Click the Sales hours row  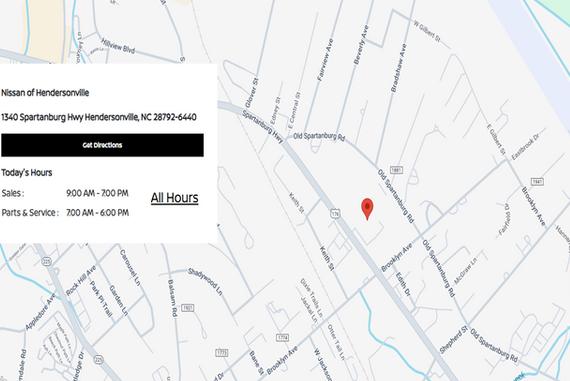tap(65, 193)
